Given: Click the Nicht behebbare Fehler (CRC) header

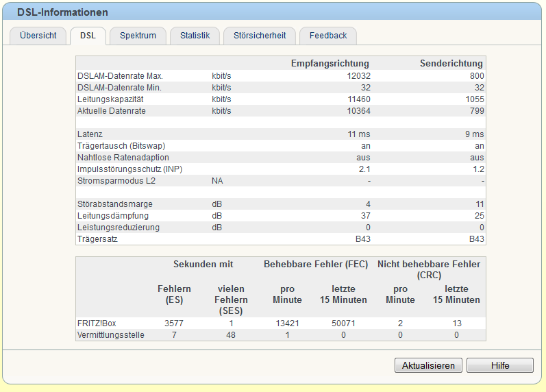Looking at the screenshot, I should pyautogui.click(x=429, y=269).
